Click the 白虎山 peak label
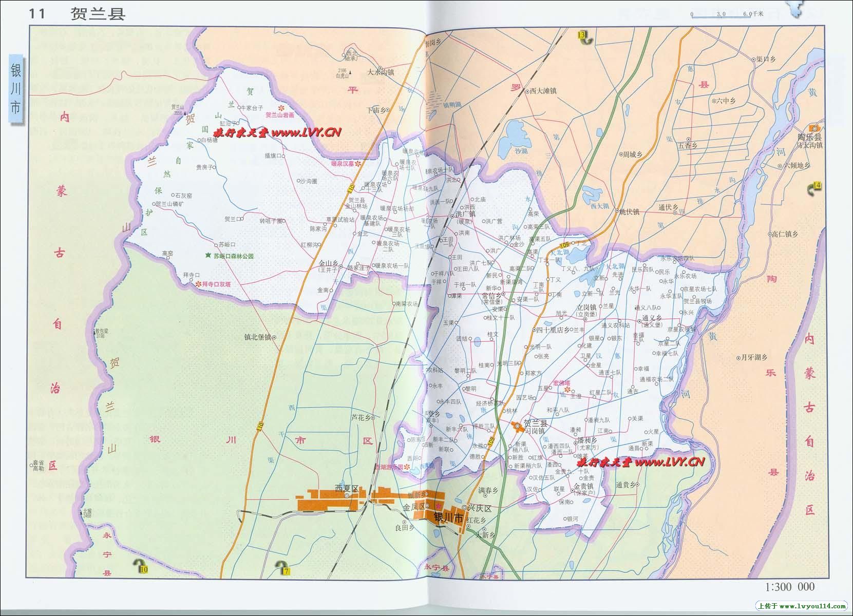The image size is (853, 616). click(342, 76)
